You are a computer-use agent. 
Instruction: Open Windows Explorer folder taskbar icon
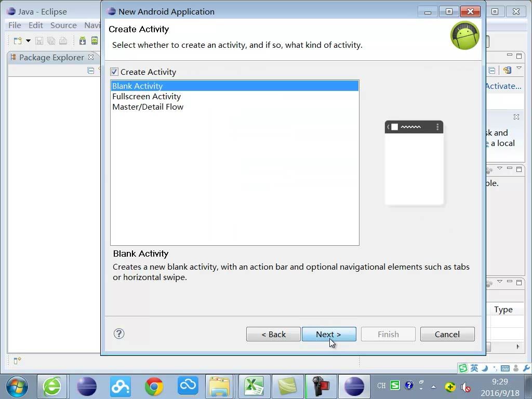point(220,387)
